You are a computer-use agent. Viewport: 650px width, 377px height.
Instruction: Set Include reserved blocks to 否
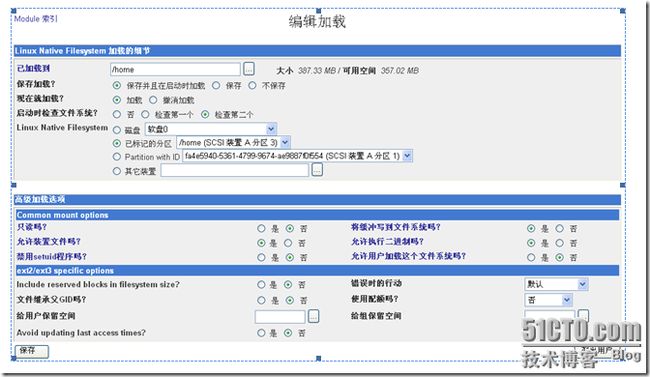pos(288,285)
